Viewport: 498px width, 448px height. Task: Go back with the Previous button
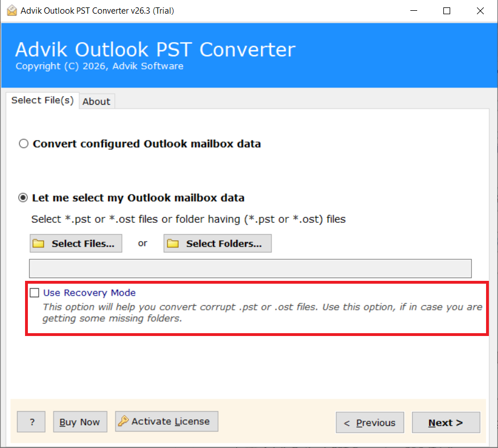(369, 422)
